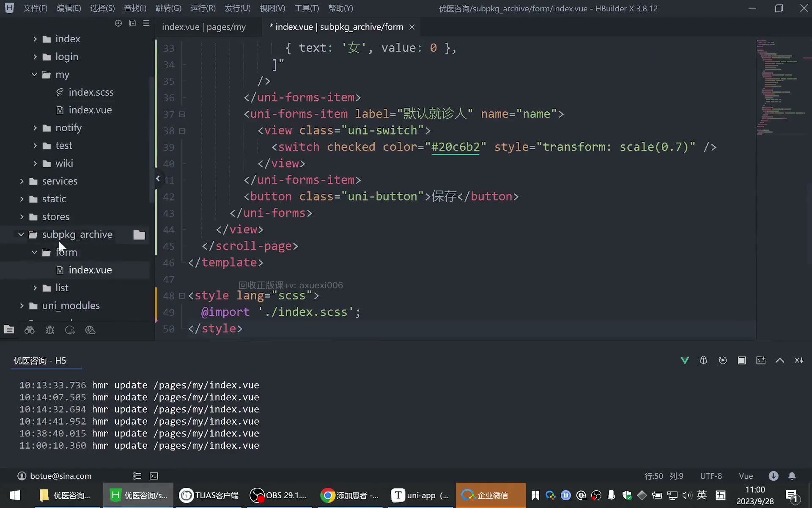Click the locate-current-file target icon in project panel

pos(118,23)
